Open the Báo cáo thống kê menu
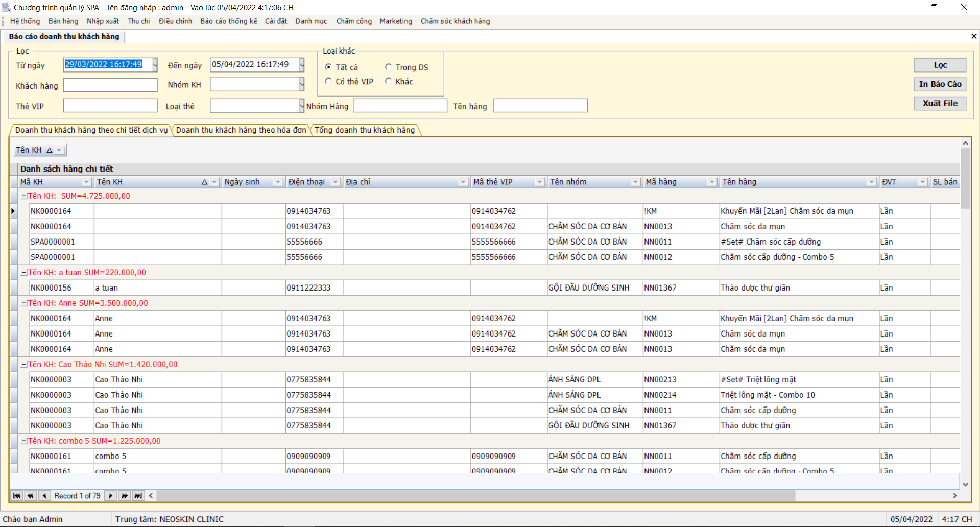980x527 pixels. click(228, 21)
